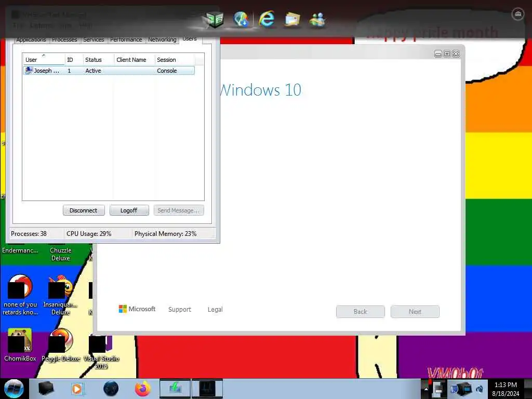Switch to the Processes tab
The height and width of the screenshot is (399, 532).
(x=64, y=39)
